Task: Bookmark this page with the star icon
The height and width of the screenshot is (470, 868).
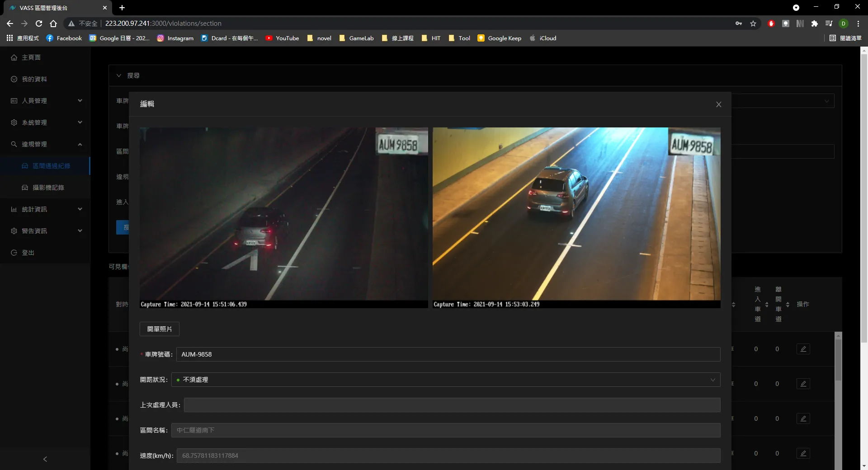Action: [x=753, y=23]
